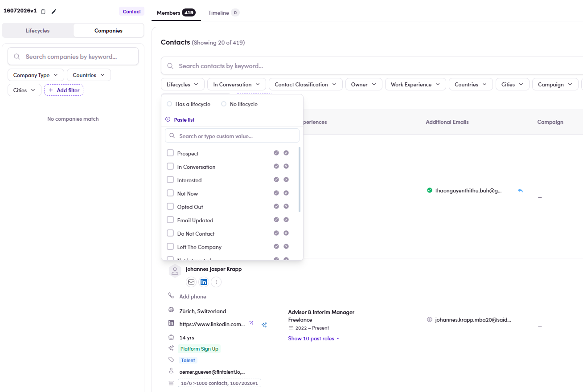Check the Interested checkbox

[170, 180]
